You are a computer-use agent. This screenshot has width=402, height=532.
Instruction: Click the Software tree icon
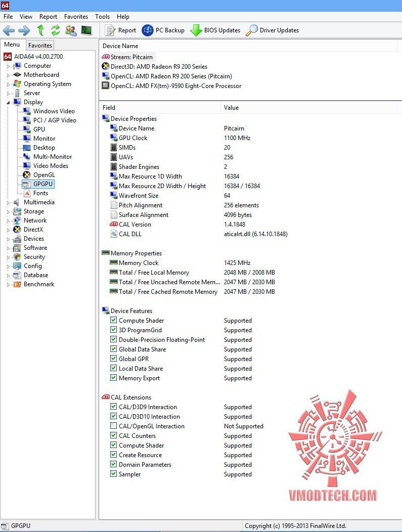(x=17, y=248)
